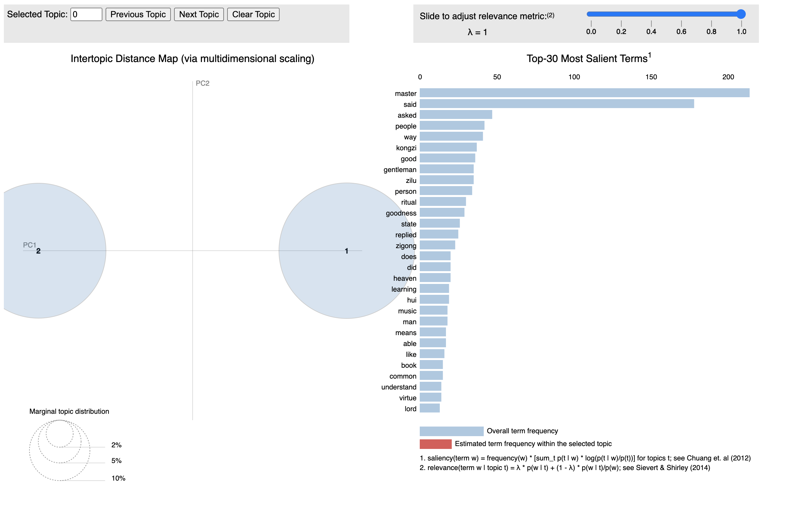Click the Previous Topic button
The height and width of the screenshot is (518, 812).
[x=138, y=14]
